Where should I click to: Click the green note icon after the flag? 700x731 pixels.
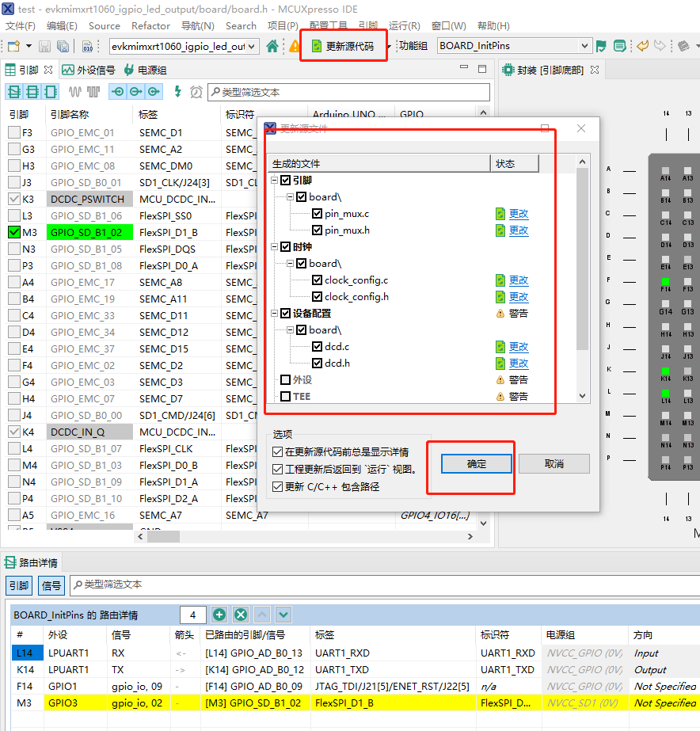click(x=619, y=46)
